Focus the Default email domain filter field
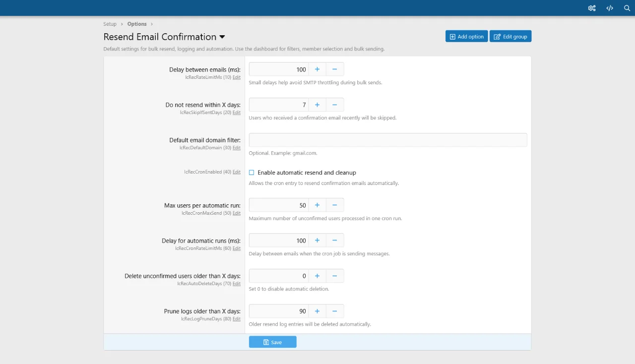Viewport: 635px width, 364px height. [387, 140]
